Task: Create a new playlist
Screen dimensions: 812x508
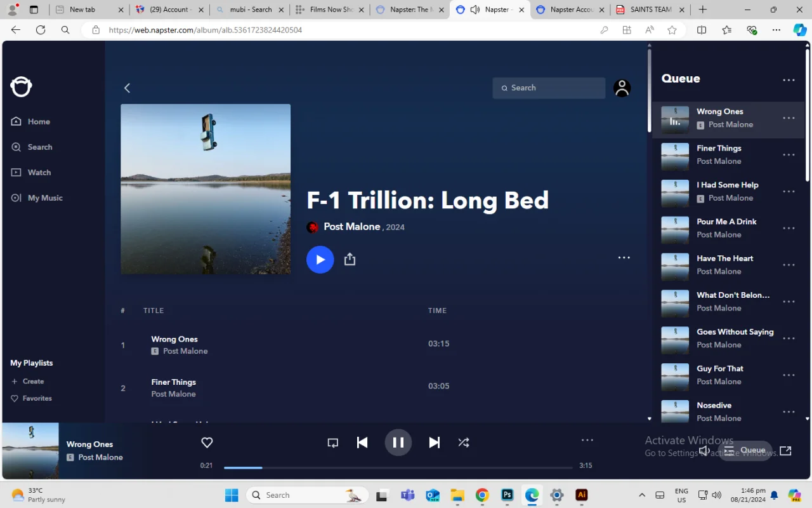Action: (27, 382)
